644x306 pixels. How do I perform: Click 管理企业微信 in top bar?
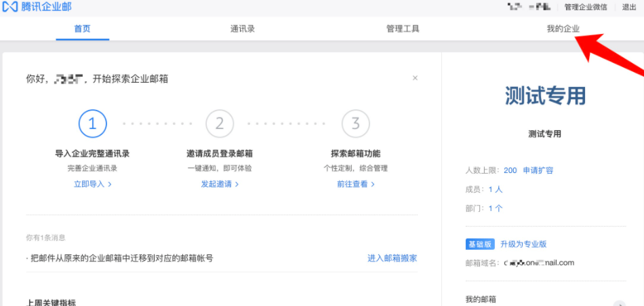[x=586, y=7]
